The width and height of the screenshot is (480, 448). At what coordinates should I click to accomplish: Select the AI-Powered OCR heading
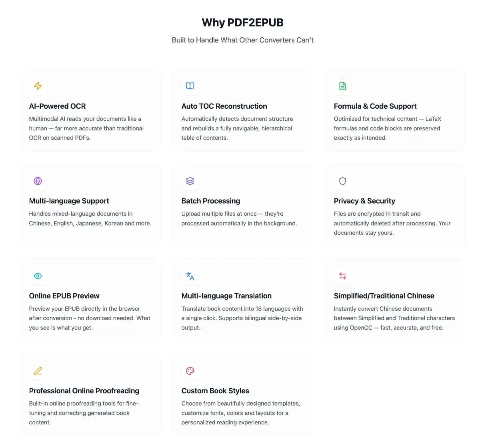(57, 106)
